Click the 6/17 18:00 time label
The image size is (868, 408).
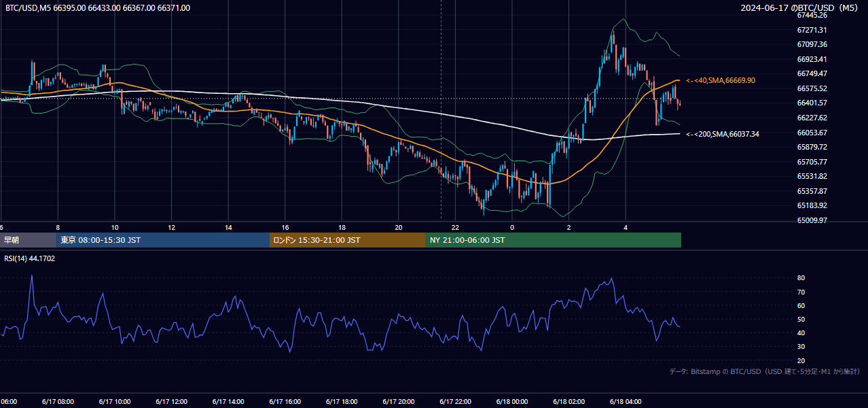[x=342, y=402]
